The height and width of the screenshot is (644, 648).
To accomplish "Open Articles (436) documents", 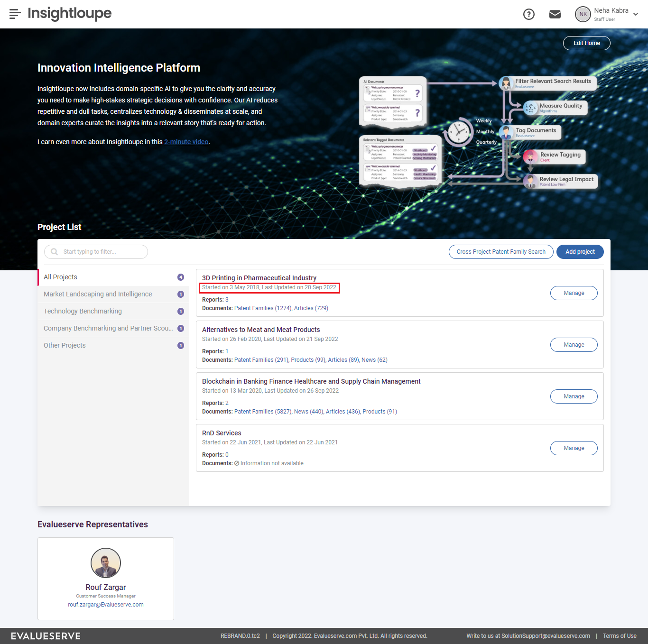I will 343,412.
